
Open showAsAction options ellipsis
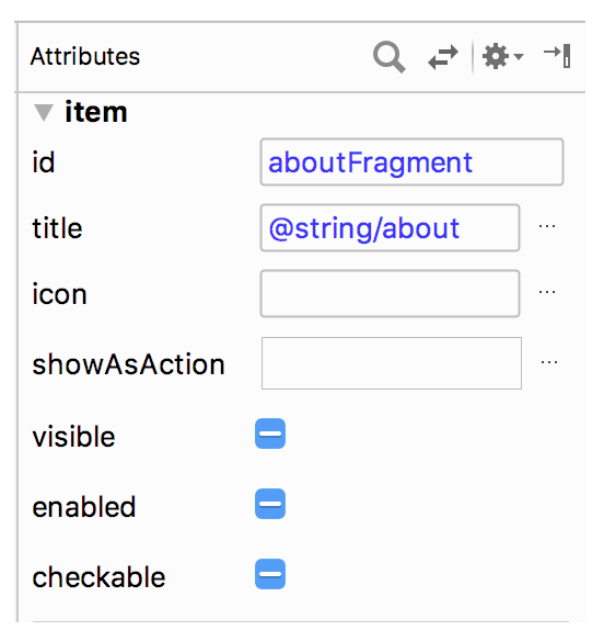549,362
